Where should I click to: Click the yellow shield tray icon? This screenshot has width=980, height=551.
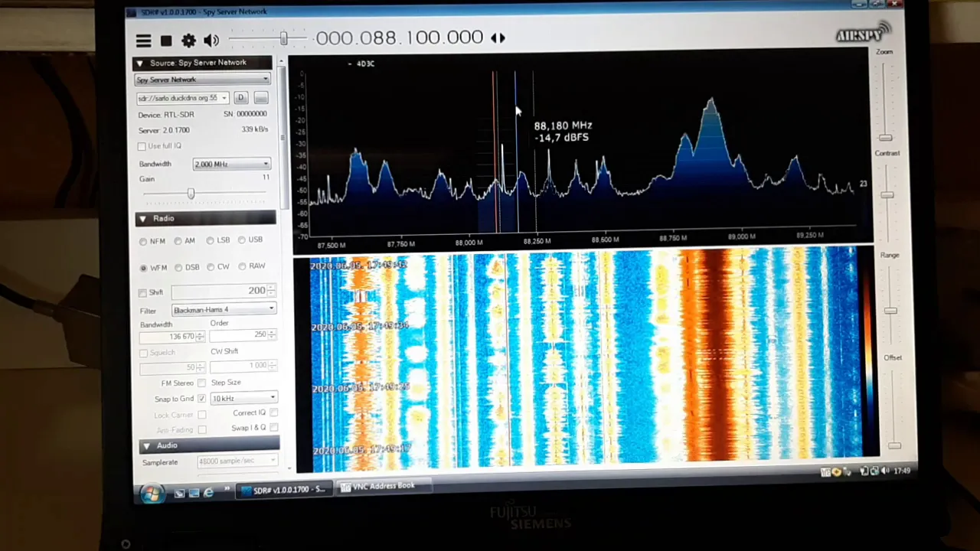pyautogui.click(x=837, y=472)
